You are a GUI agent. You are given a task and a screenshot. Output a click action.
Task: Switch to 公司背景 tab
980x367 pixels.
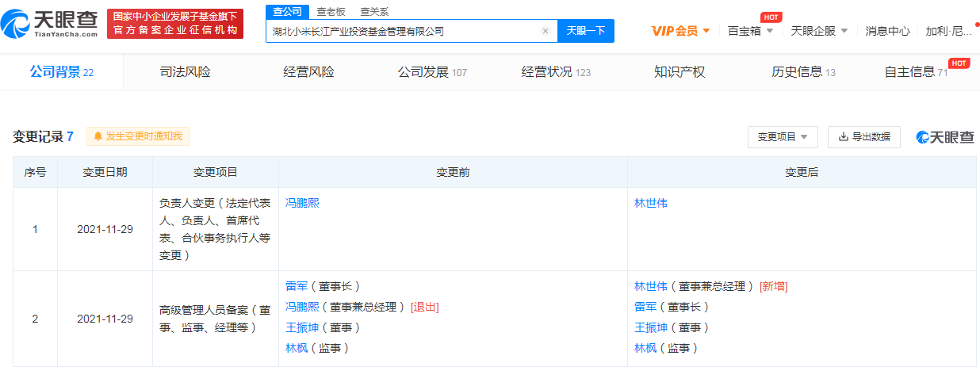click(62, 72)
